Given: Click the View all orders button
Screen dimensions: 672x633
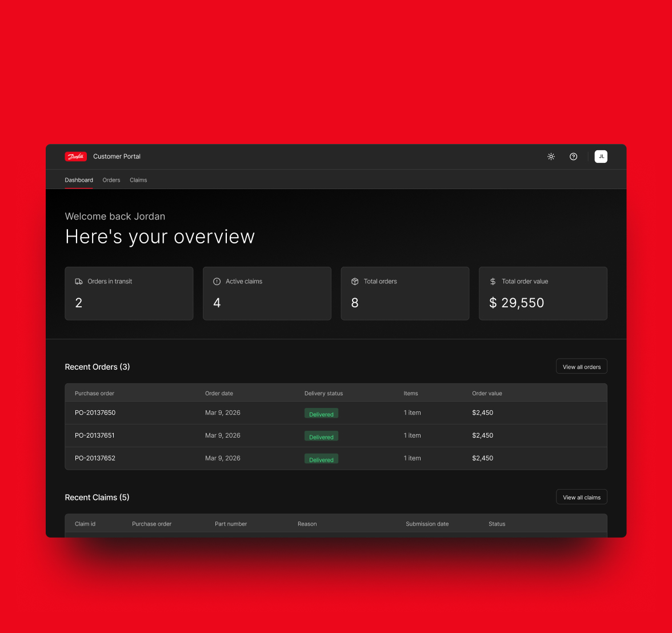Looking at the screenshot, I should pyautogui.click(x=581, y=367).
